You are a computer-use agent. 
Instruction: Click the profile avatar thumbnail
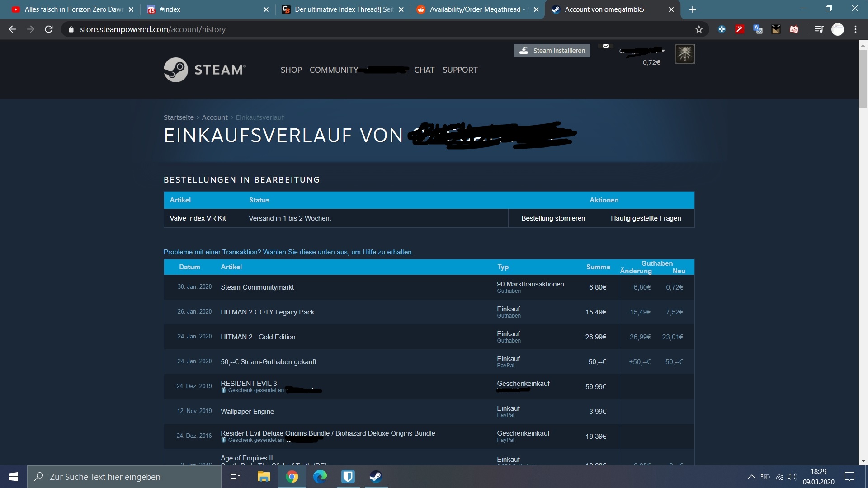tap(684, 54)
